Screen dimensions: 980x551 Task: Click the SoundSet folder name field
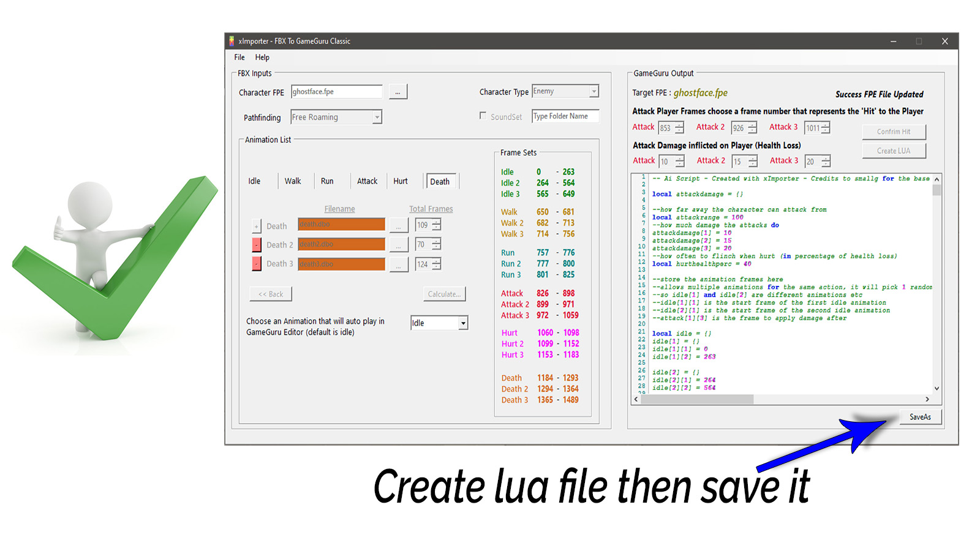565,116
